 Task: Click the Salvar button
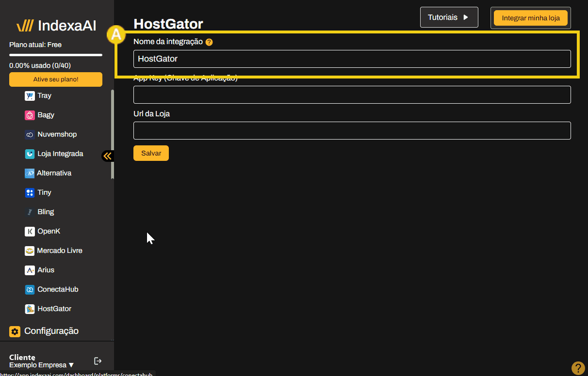click(x=151, y=153)
